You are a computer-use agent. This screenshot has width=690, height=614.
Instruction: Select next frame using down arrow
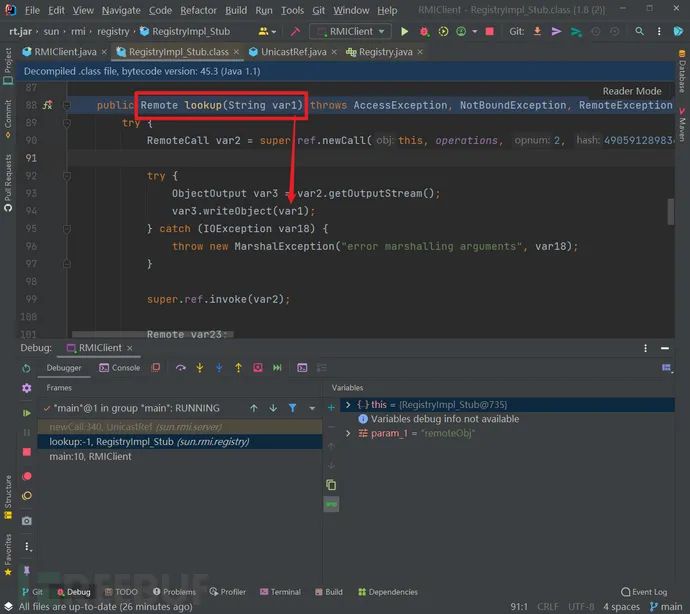click(x=273, y=408)
